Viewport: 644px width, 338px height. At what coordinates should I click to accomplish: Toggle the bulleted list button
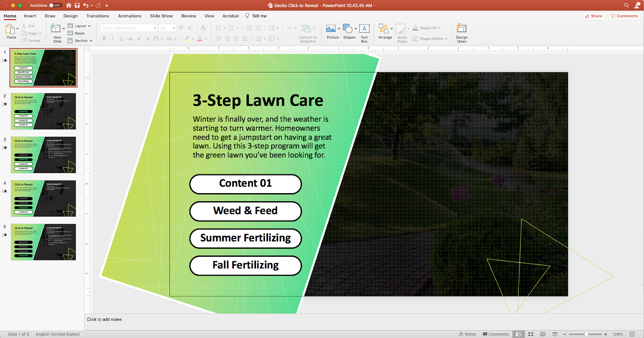pyautogui.click(x=219, y=28)
